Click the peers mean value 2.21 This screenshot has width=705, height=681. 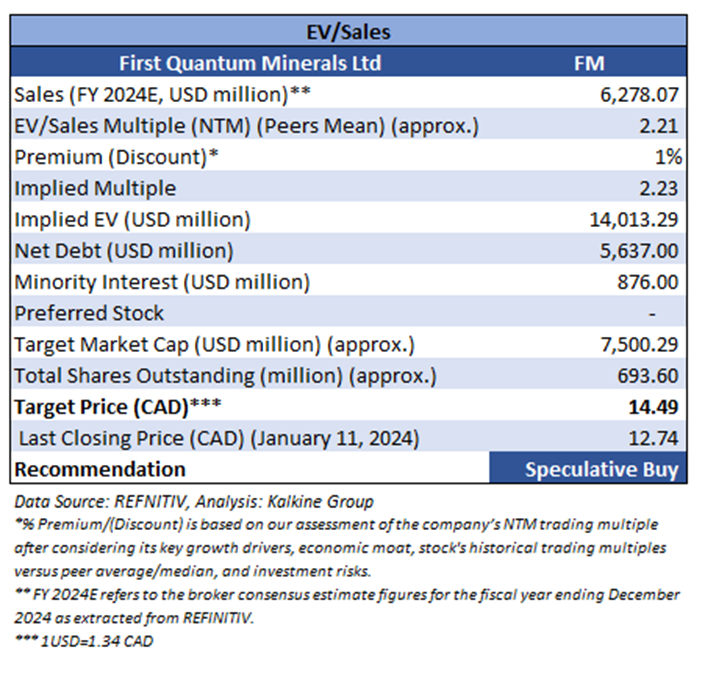[659, 126]
